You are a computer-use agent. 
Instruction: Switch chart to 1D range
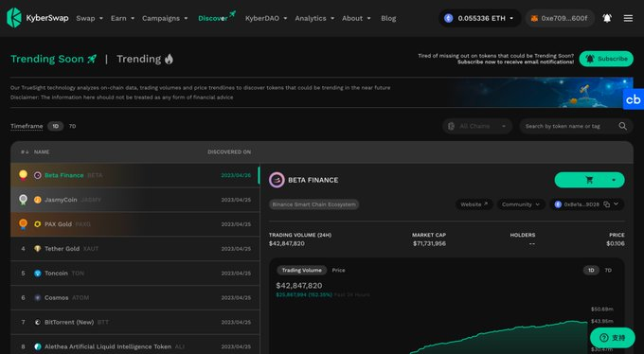point(591,270)
